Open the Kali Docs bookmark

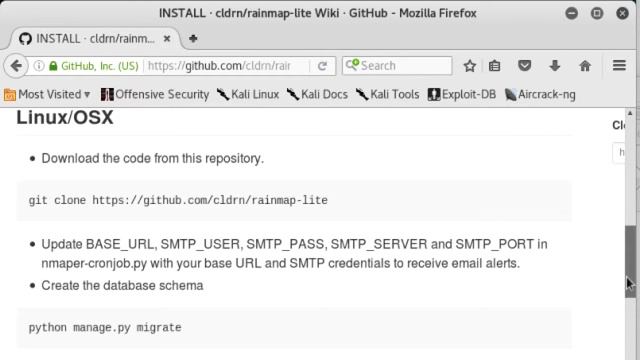click(317, 94)
